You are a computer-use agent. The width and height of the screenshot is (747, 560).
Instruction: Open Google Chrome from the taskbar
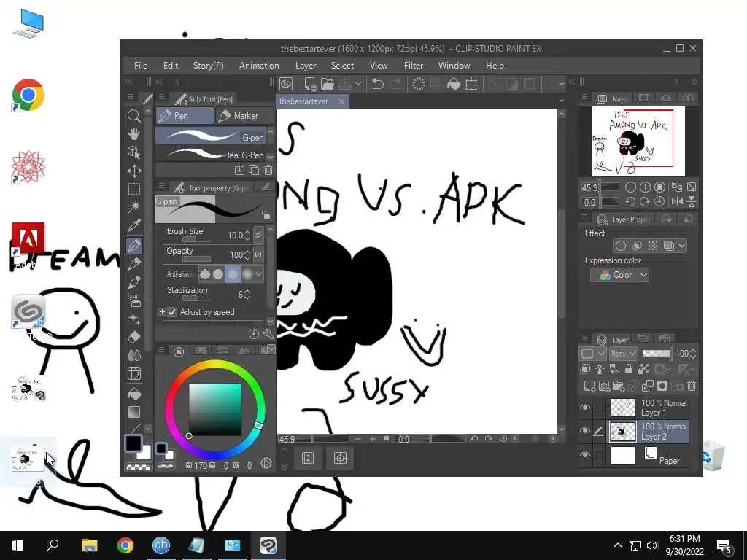125,545
